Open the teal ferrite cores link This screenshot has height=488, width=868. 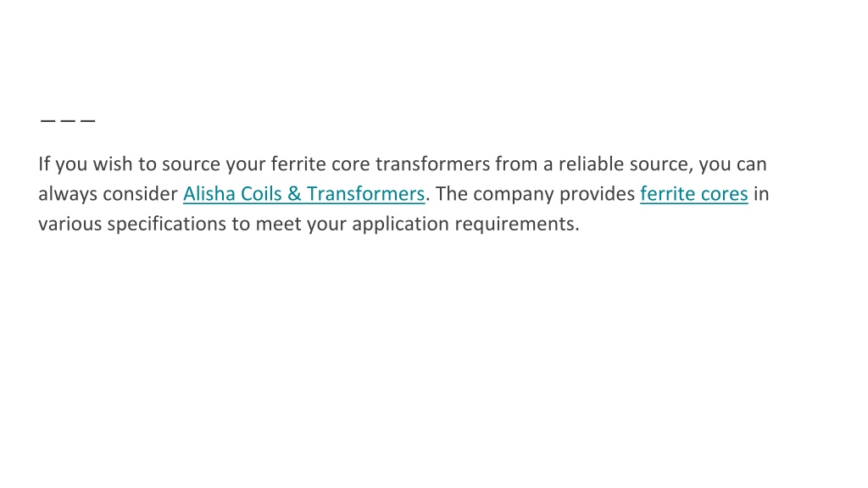[694, 194]
